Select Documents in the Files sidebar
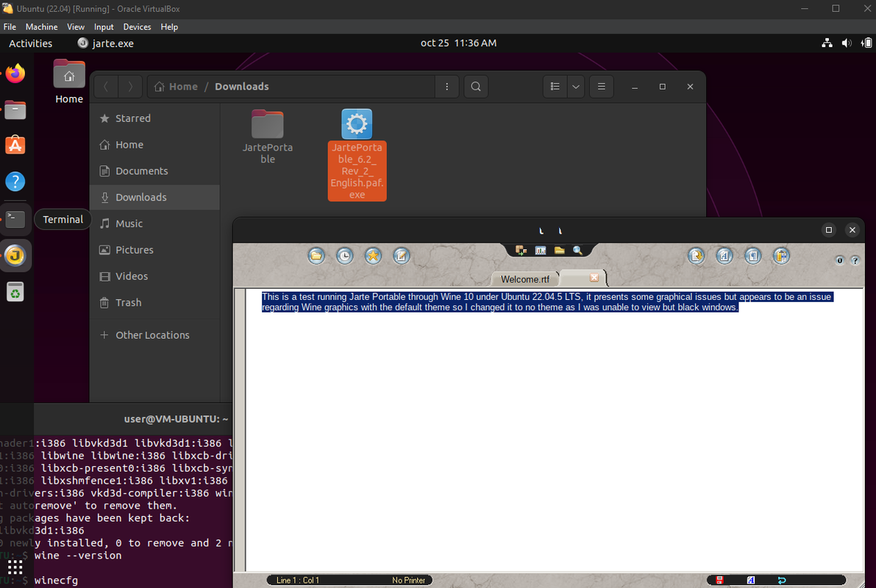The width and height of the screenshot is (876, 588). click(x=154, y=171)
